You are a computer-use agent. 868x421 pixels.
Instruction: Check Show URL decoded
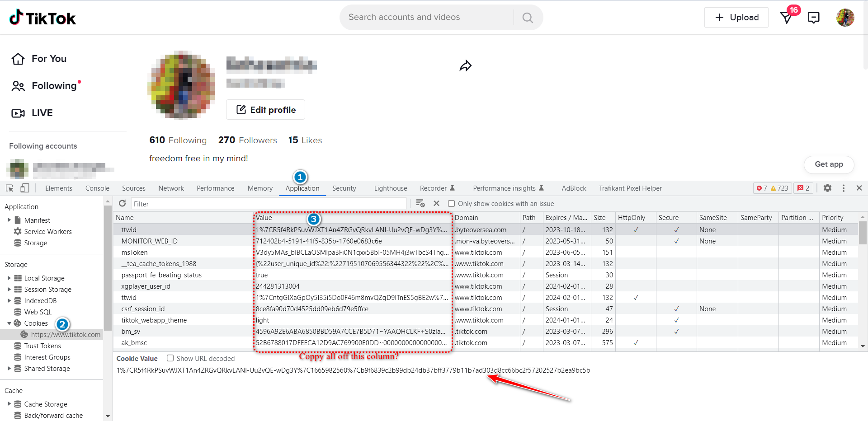tap(170, 358)
